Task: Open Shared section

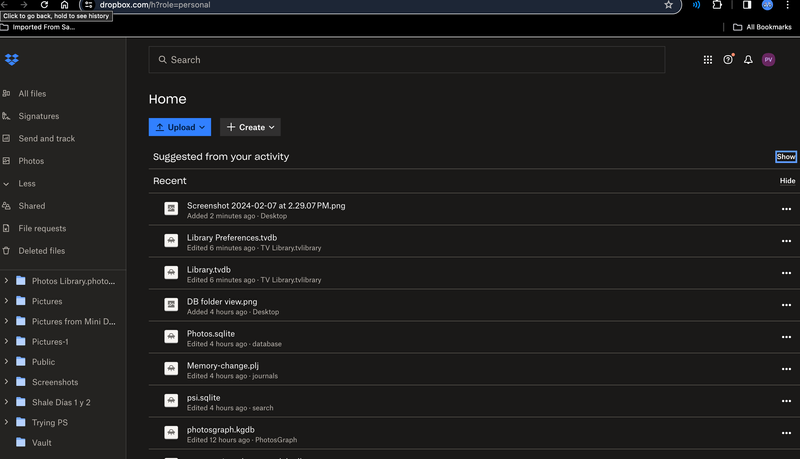Action: coord(32,206)
